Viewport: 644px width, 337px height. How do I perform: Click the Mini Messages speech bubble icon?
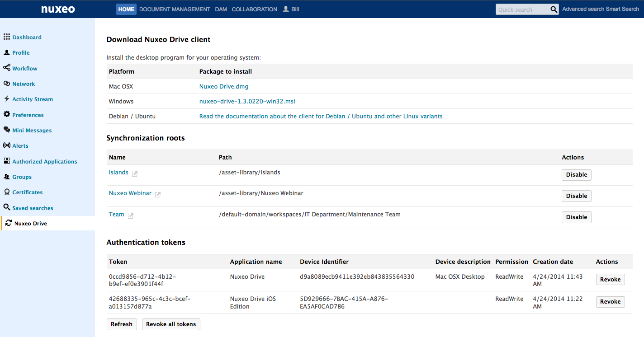pyautogui.click(x=7, y=130)
